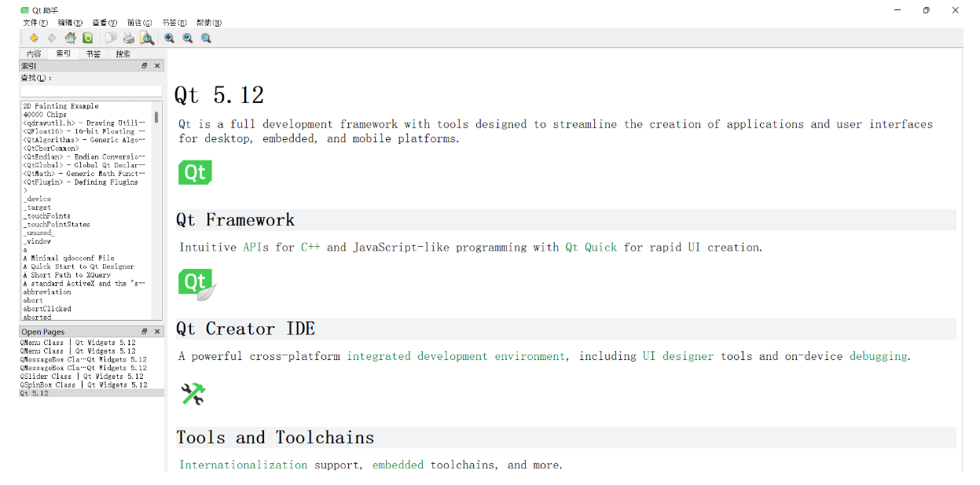Go forward with the gray right arrow

[52, 38]
